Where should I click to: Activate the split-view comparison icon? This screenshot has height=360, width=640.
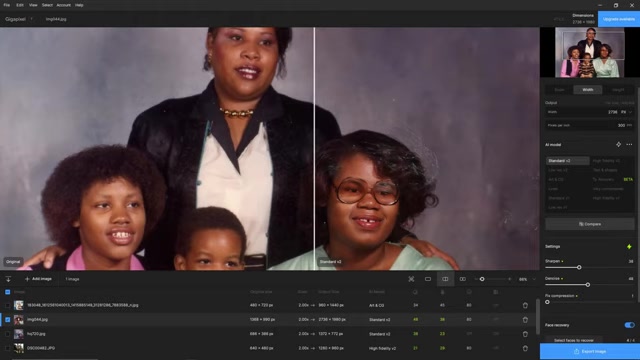pyautogui.click(x=445, y=279)
